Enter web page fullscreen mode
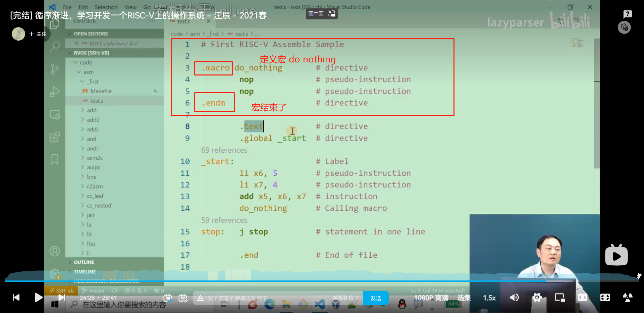The height and width of the screenshot is (313, 644). click(605, 298)
